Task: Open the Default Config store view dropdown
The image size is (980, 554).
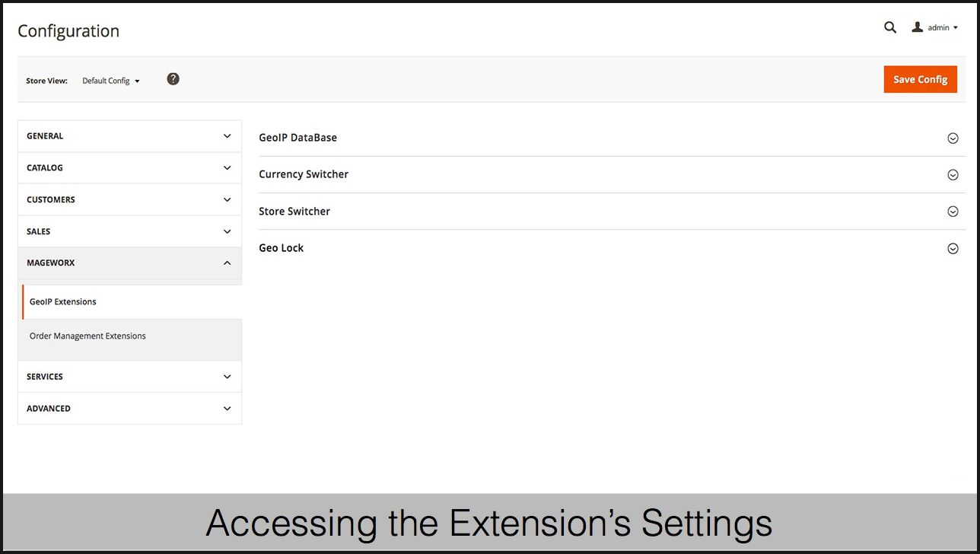Action: tap(111, 81)
